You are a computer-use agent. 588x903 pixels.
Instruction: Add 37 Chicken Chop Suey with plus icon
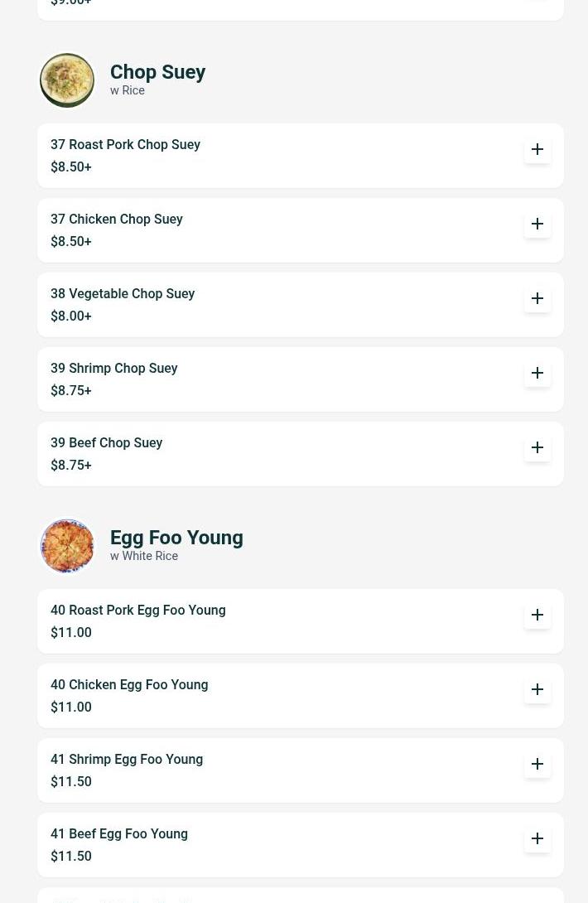click(537, 224)
